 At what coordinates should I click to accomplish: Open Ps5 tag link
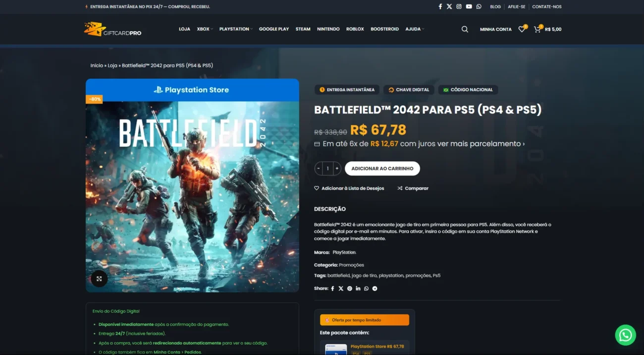tap(436, 276)
